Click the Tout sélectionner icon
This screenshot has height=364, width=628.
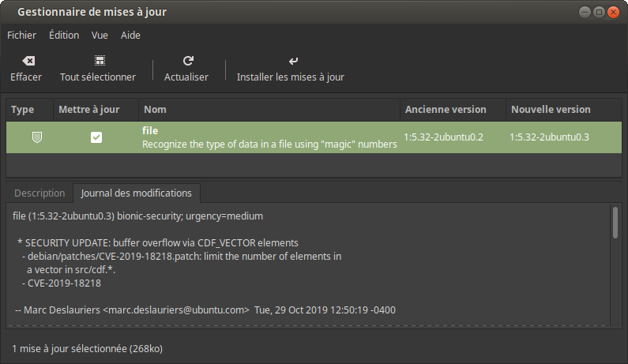[100, 61]
